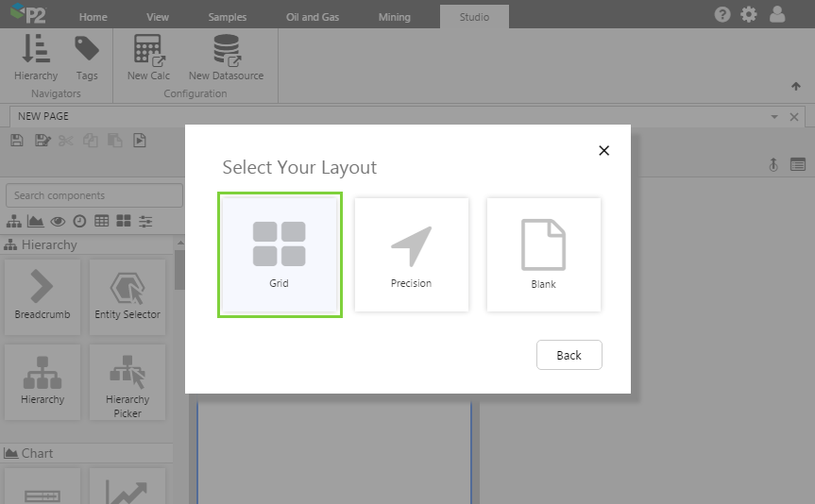
Task: Switch to the Studio tab
Action: point(474,17)
